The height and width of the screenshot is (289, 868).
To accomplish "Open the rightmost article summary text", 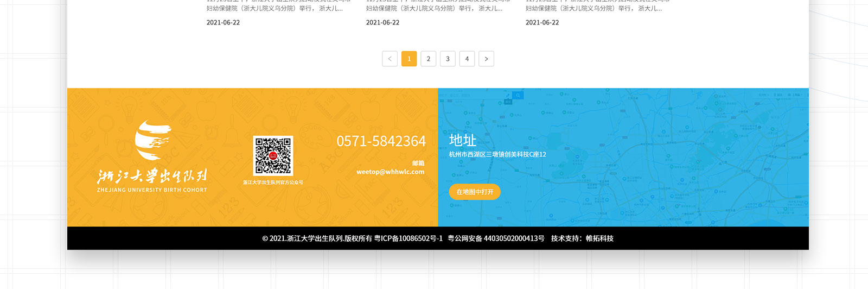I will tap(593, 8).
